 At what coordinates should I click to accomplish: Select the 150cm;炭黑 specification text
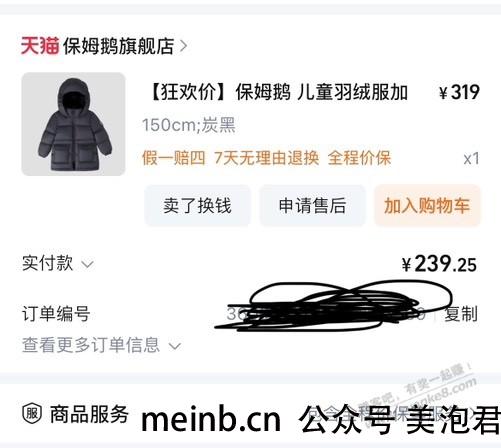(x=189, y=125)
